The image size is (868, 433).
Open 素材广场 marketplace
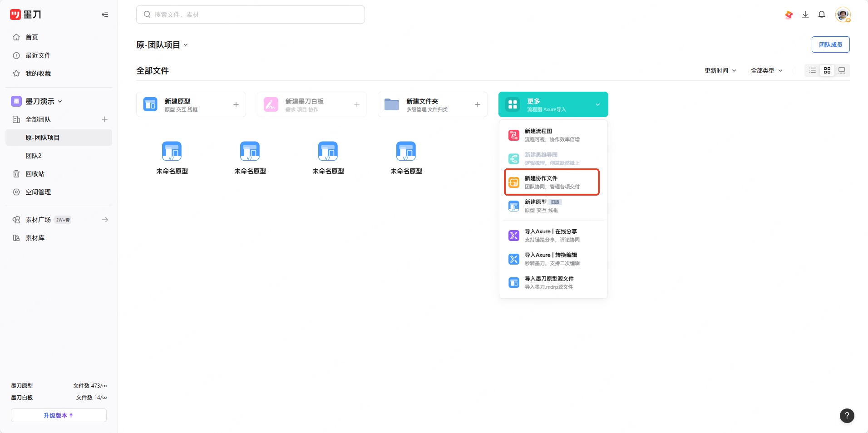38,220
